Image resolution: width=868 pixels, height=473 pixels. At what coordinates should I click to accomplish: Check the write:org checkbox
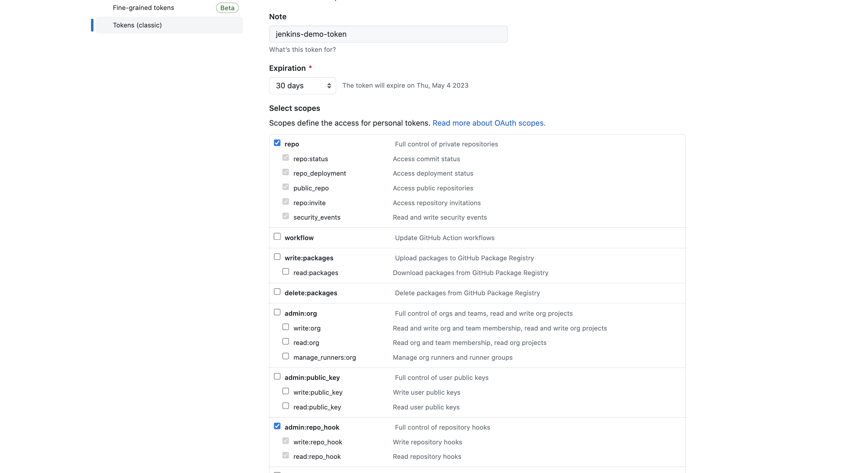click(286, 327)
